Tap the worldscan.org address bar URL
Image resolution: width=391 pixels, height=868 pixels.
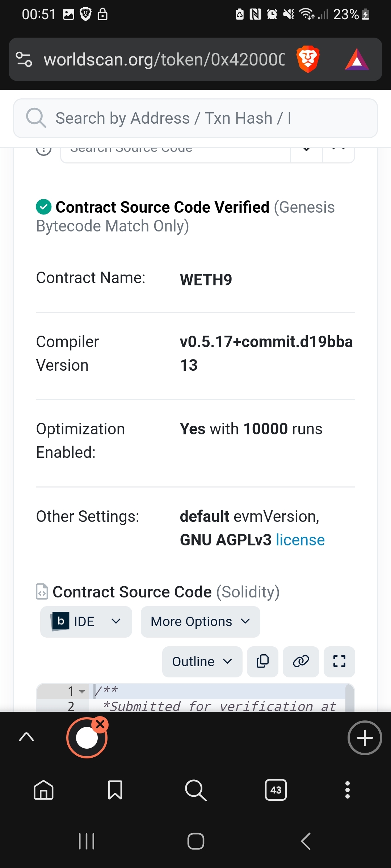[x=164, y=59]
